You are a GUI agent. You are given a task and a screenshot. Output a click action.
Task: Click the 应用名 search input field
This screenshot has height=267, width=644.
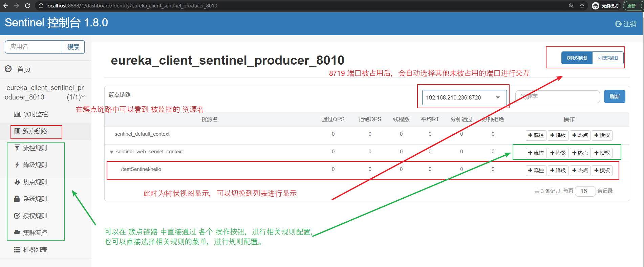tap(34, 47)
